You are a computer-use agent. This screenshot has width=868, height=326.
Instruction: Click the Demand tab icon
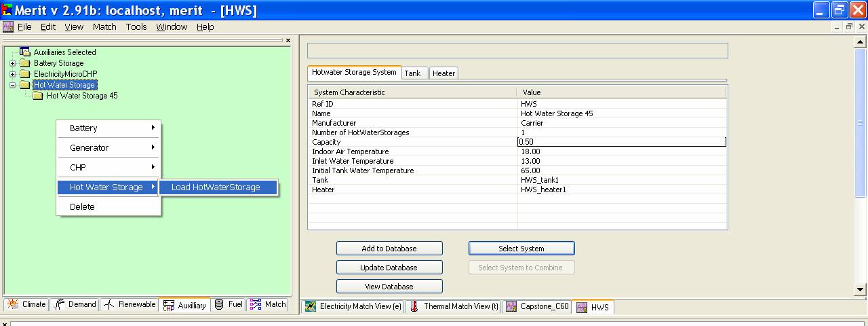[x=60, y=304]
